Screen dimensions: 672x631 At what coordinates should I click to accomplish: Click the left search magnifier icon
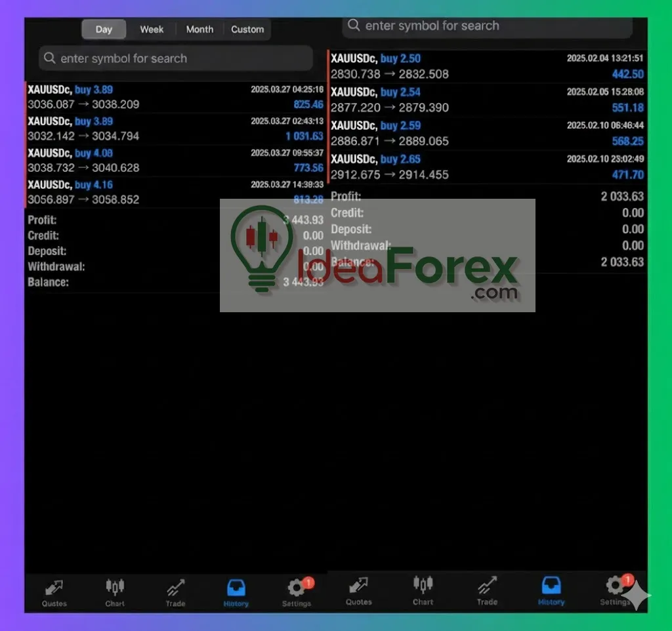50,58
